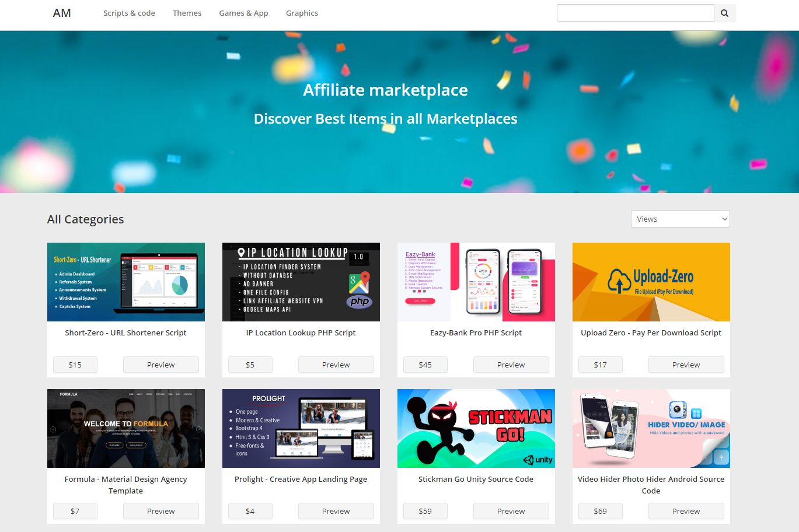Open the Scripts & code menu
Viewport: 799px width, 532px height.
click(129, 13)
